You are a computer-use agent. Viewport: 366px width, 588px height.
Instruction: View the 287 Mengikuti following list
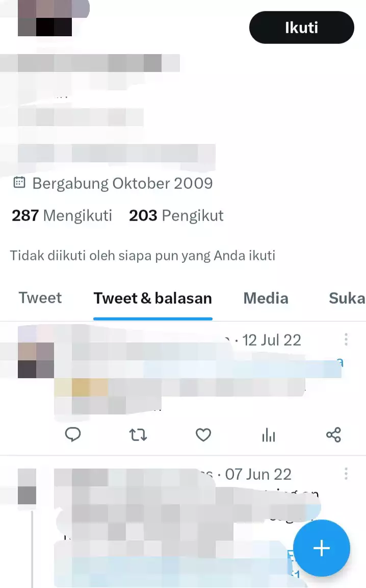click(62, 215)
